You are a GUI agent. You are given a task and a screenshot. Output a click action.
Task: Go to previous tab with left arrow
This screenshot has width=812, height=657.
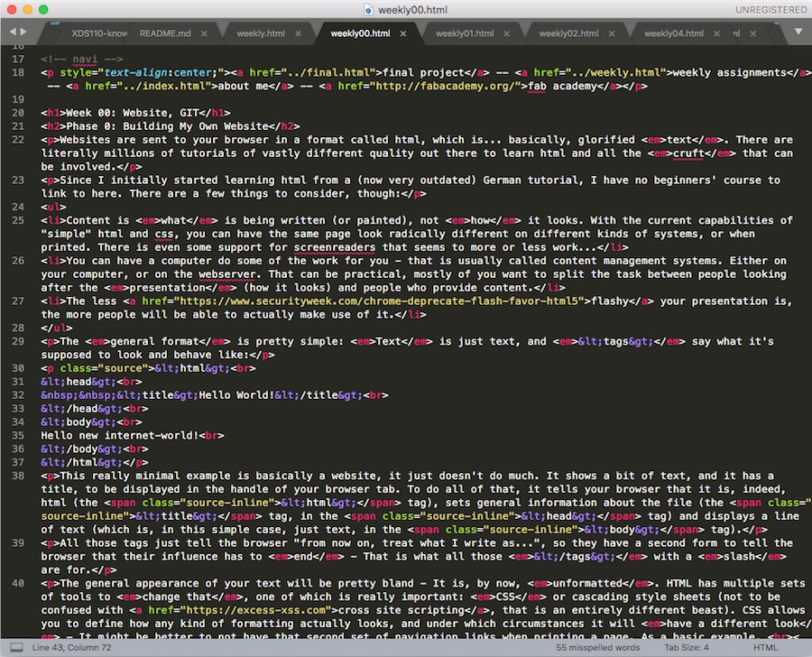point(12,32)
